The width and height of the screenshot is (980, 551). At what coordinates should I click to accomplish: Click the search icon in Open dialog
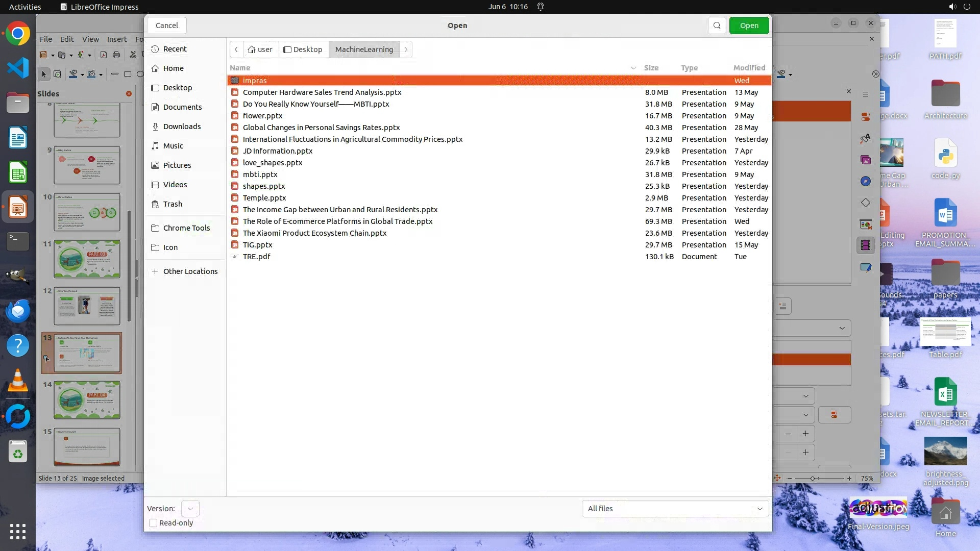click(x=717, y=26)
